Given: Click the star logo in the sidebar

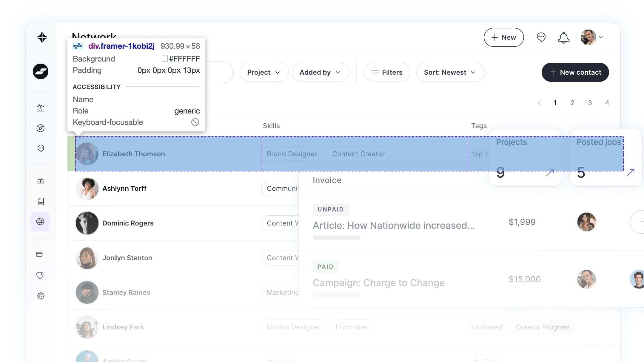Looking at the screenshot, I should (42, 37).
